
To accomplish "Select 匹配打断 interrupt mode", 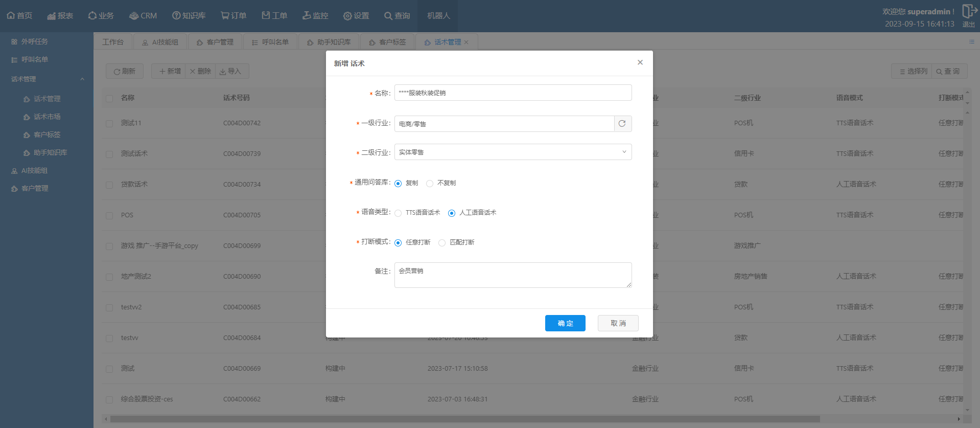I will 442,243.
